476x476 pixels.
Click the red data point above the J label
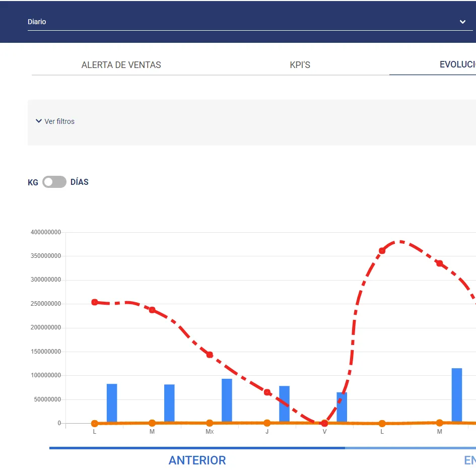coord(267,392)
